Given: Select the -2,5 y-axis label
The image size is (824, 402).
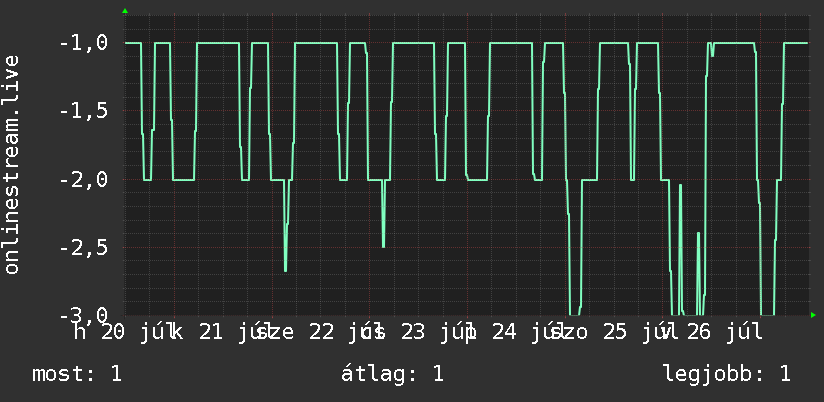Looking at the screenshot, I should click(84, 248).
